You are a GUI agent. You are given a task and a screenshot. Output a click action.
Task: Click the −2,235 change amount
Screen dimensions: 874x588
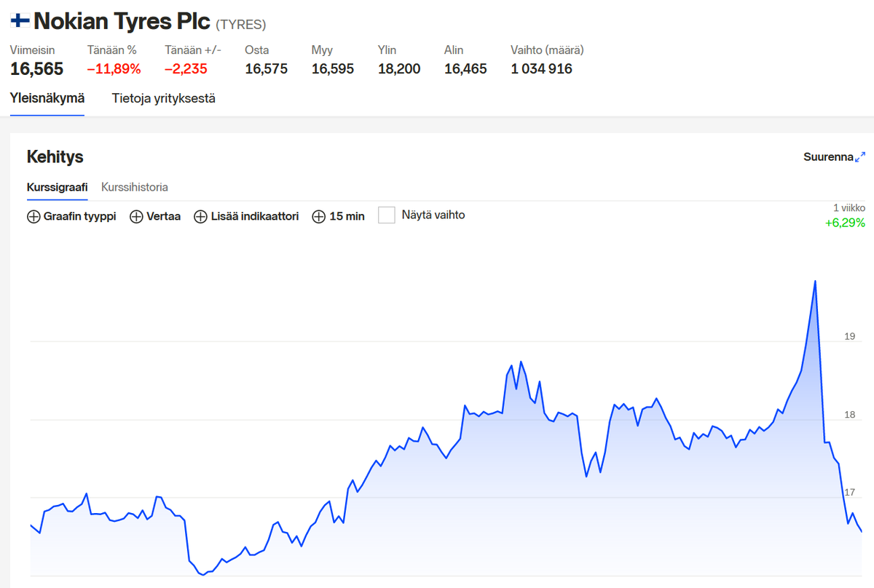click(186, 69)
